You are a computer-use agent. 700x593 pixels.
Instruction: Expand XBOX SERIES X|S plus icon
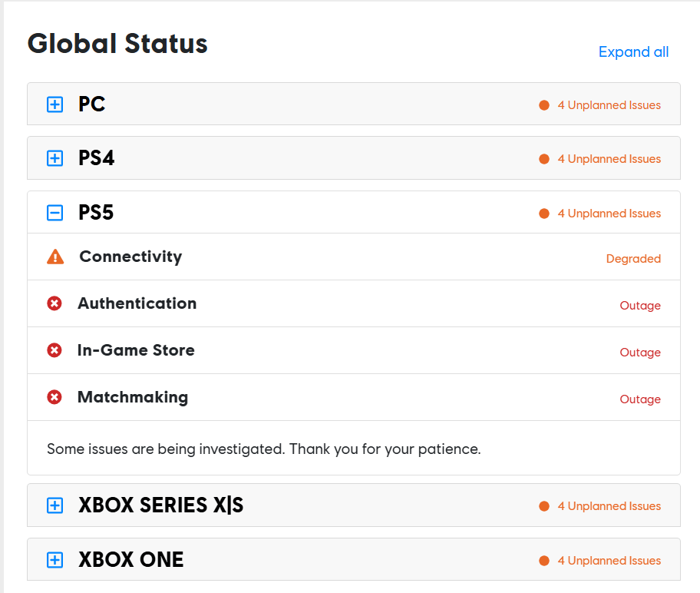point(54,505)
